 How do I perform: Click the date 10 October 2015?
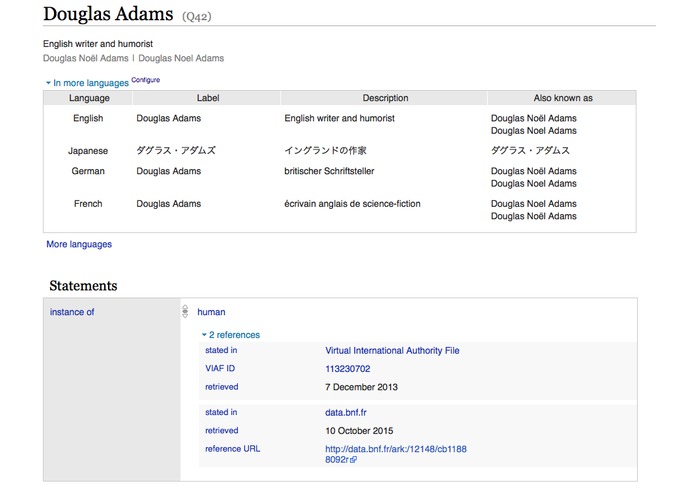pyautogui.click(x=359, y=431)
